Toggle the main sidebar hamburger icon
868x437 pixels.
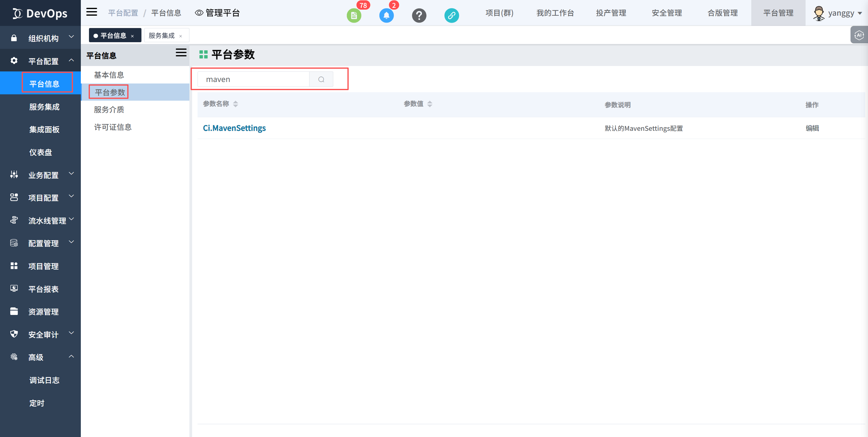pos(92,12)
